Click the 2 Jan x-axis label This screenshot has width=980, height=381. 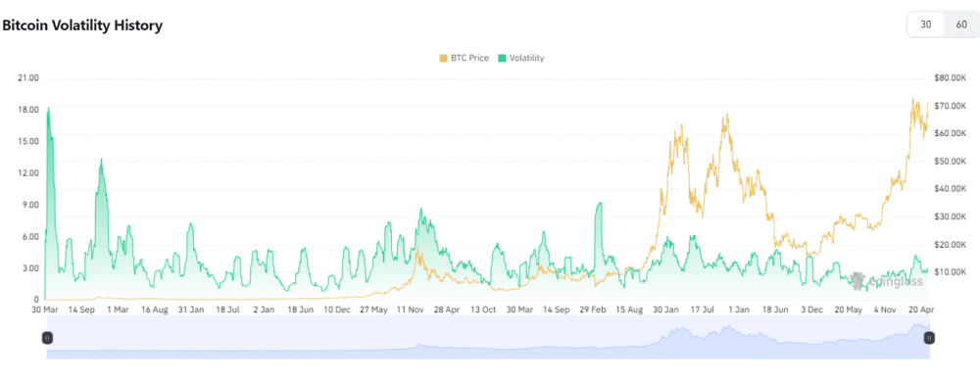(x=264, y=310)
